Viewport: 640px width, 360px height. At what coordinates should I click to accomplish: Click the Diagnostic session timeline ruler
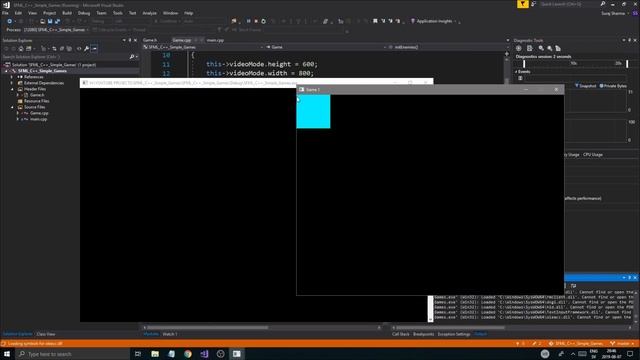[x=576, y=64]
